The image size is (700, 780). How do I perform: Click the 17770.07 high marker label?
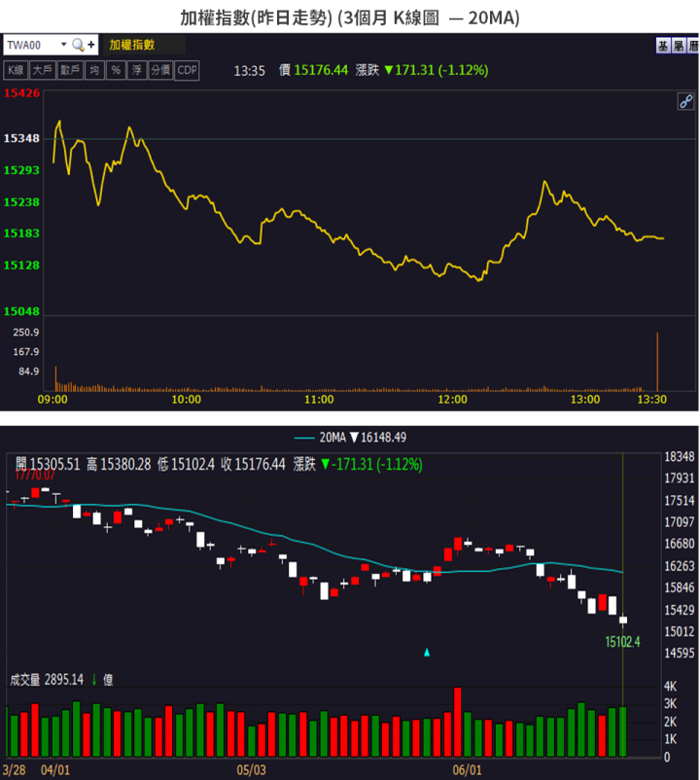[x=35, y=475]
